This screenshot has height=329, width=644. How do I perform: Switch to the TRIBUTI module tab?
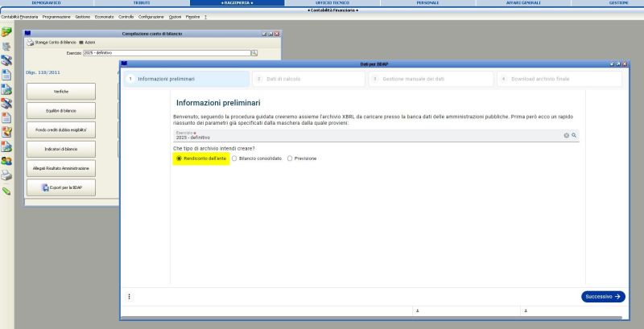click(142, 3)
